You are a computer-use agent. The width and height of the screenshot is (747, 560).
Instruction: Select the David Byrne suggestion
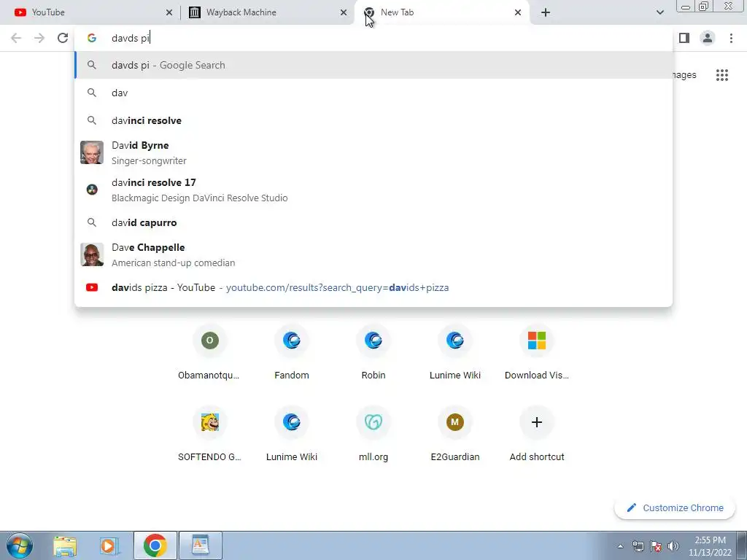tap(373, 153)
